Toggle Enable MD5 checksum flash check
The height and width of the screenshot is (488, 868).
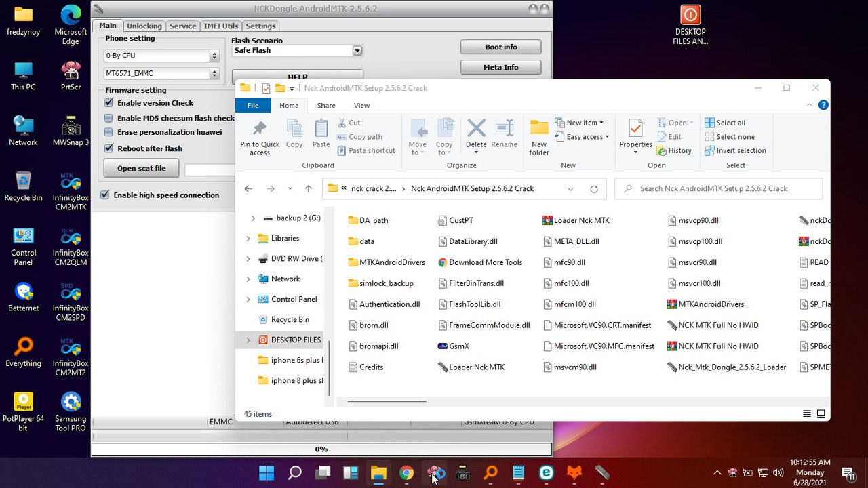click(x=108, y=118)
